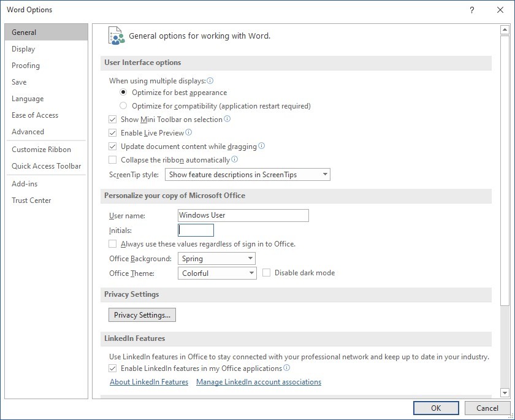Enable Collapse the ribbon automatically
The image size is (515, 420).
[x=113, y=160]
